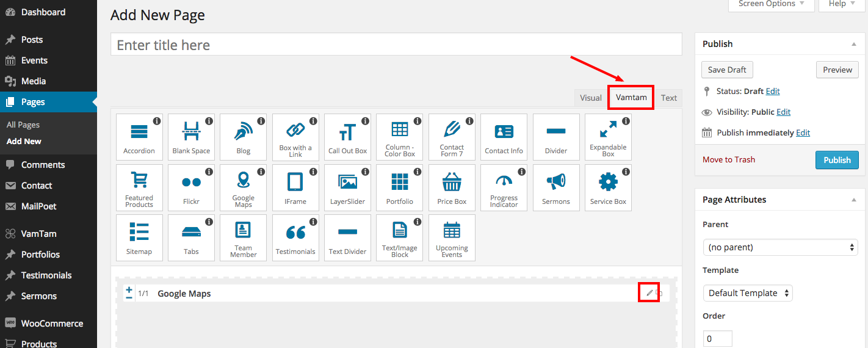
Task: Open the Template dropdown
Action: coord(748,293)
